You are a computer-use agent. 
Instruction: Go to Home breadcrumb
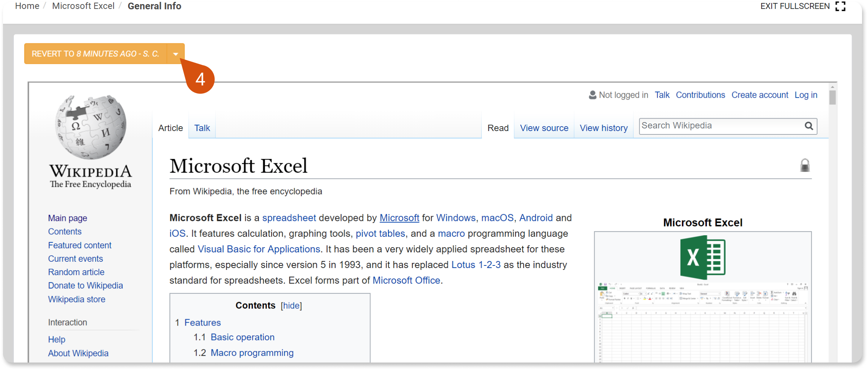pos(27,6)
